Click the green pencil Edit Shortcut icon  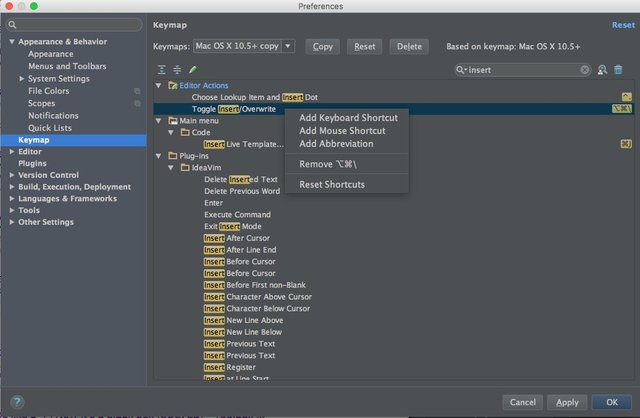click(193, 70)
